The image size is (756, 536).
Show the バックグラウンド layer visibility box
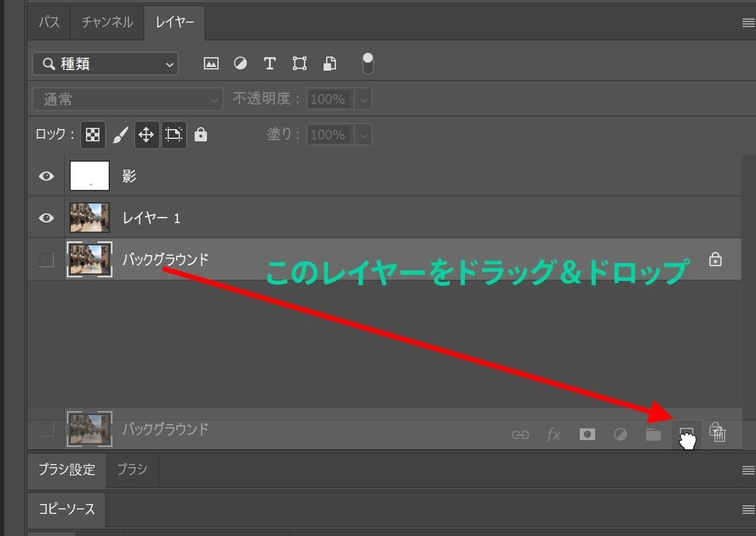46,259
